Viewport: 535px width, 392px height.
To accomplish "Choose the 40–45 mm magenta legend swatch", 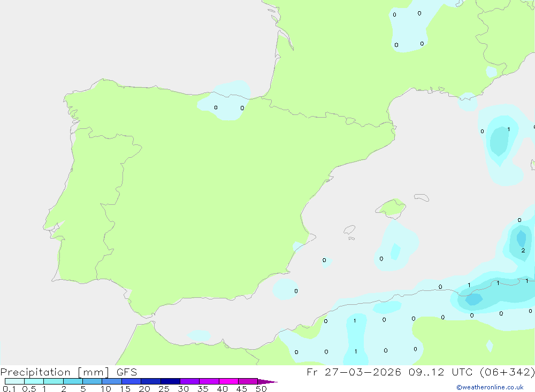I will tap(228, 381).
